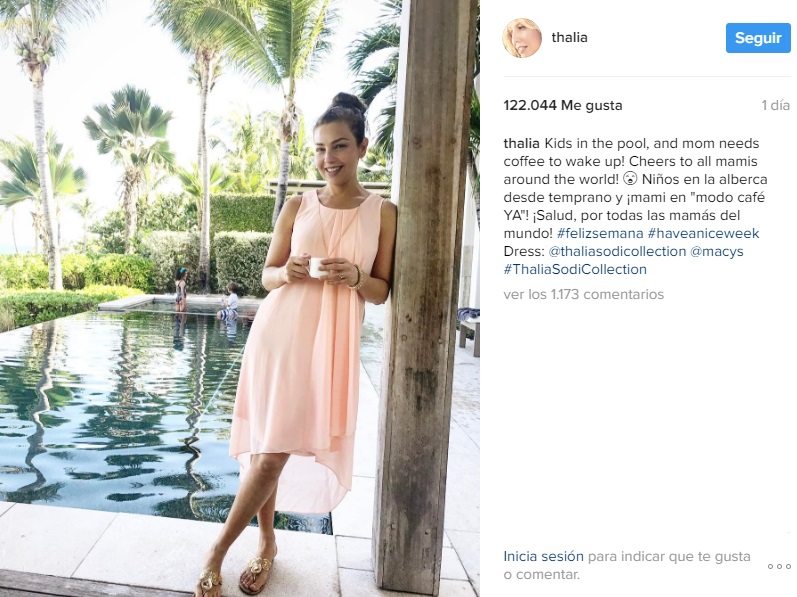Click the woman's coffee cup in the photo

317,267
